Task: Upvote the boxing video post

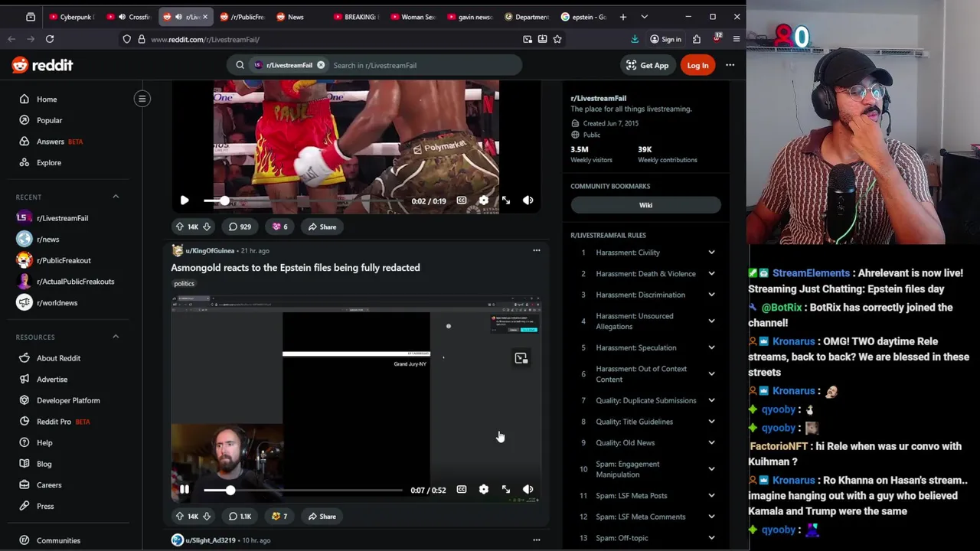Action: point(179,227)
